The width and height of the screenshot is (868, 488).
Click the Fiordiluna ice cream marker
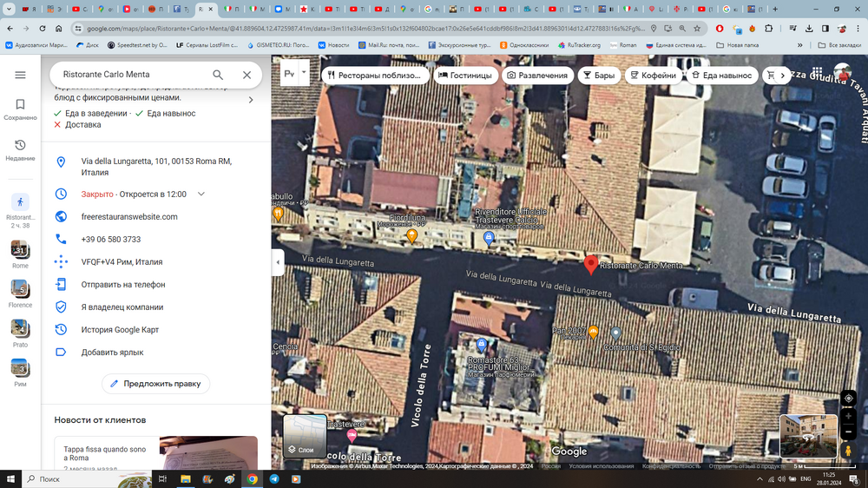click(411, 236)
